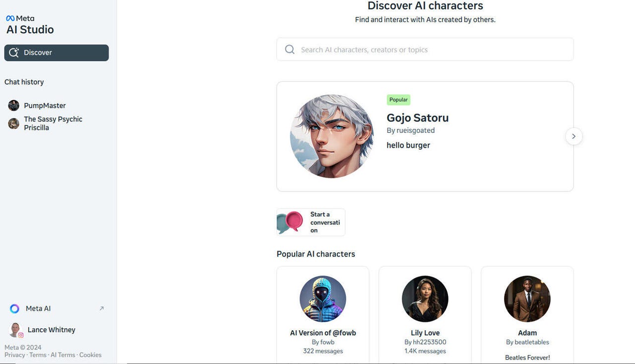Click the Meta logo
Screen dimensions: 635x364
click(x=20, y=18)
